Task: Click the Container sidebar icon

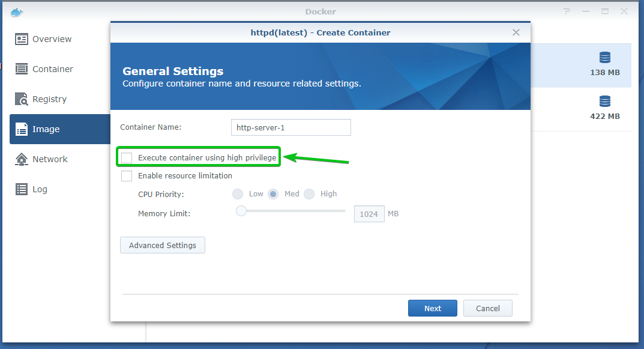Action: point(22,69)
